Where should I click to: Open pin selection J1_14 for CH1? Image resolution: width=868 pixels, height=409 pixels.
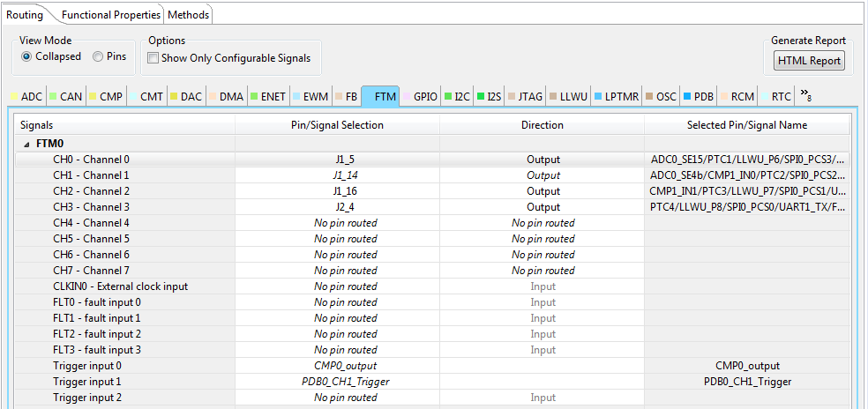pyautogui.click(x=337, y=175)
